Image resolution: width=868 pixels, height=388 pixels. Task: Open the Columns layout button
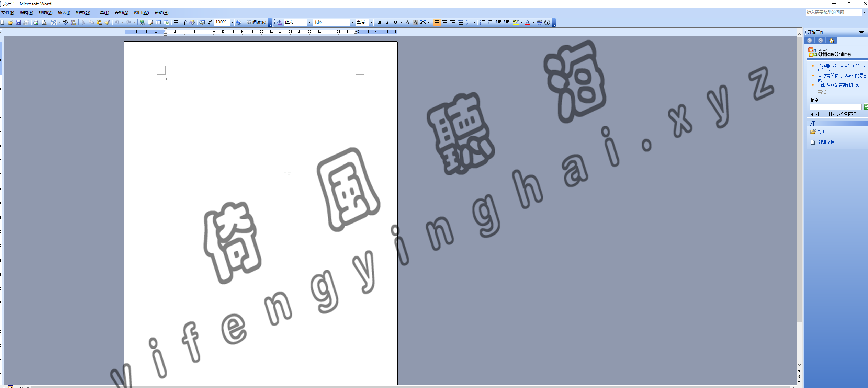pos(176,22)
